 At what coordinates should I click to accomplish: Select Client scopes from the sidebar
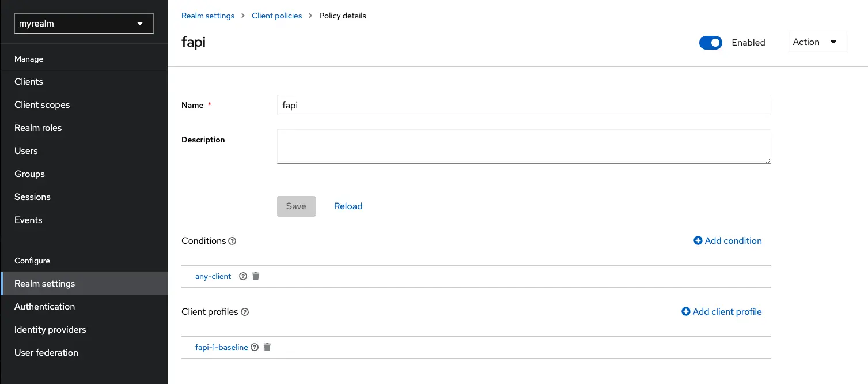[42, 104]
